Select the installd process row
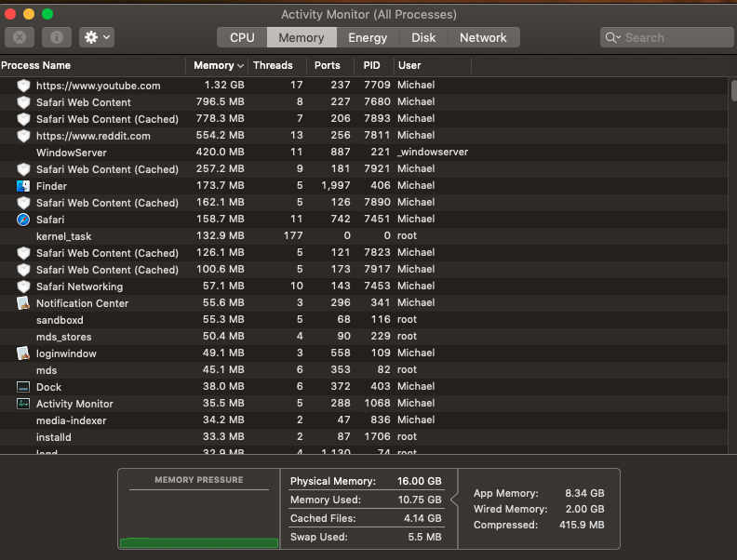 click(x=364, y=437)
